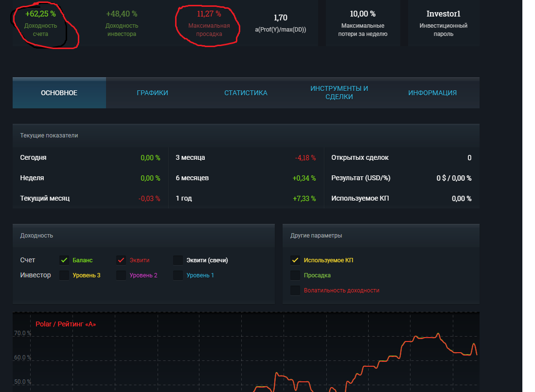Open ИНСТРУМЕНТЫ И СДЕЛКИ tab
The image size is (535, 392).
(339, 93)
